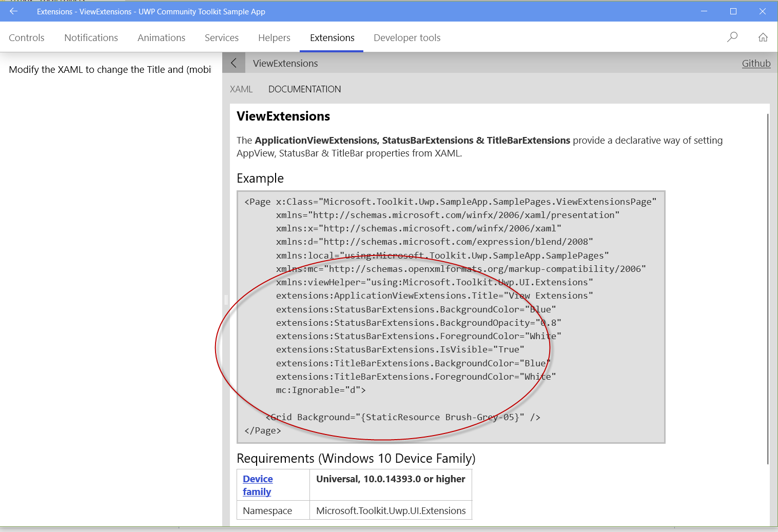Open the Notifications section
778x532 pixels.
(91, 37)
